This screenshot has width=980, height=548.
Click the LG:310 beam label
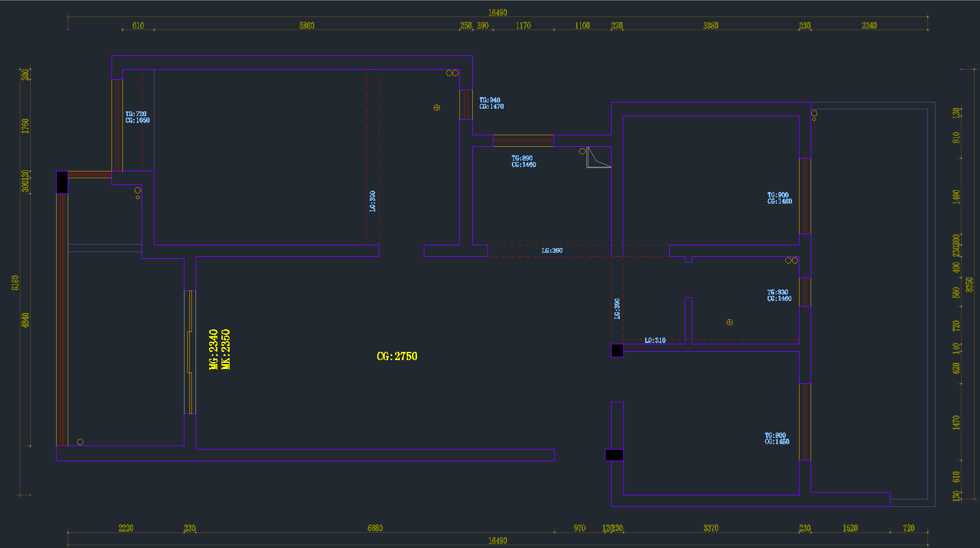click(x=655, y=340)
